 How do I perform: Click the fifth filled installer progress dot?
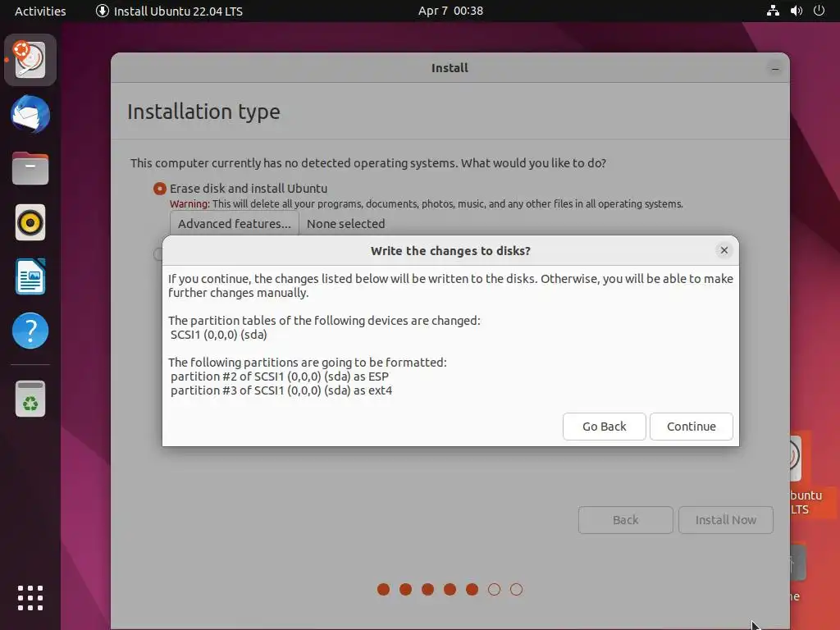point(472,589)
